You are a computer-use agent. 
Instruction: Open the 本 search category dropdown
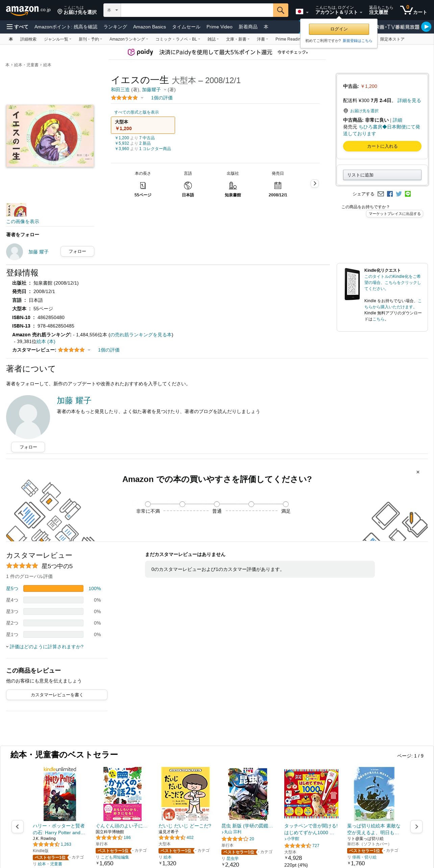point(112,10)
